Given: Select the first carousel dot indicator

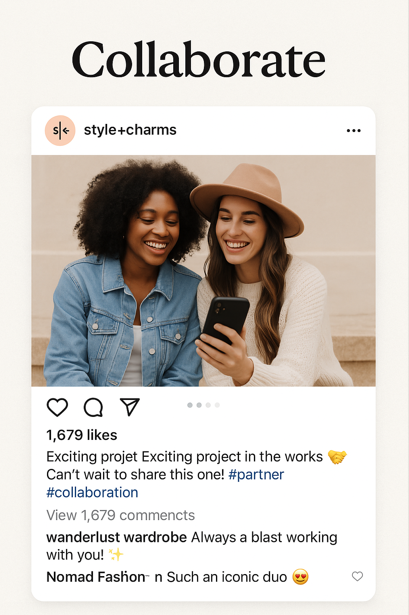Looking at the screenshot, I should [x=190, y=405].
